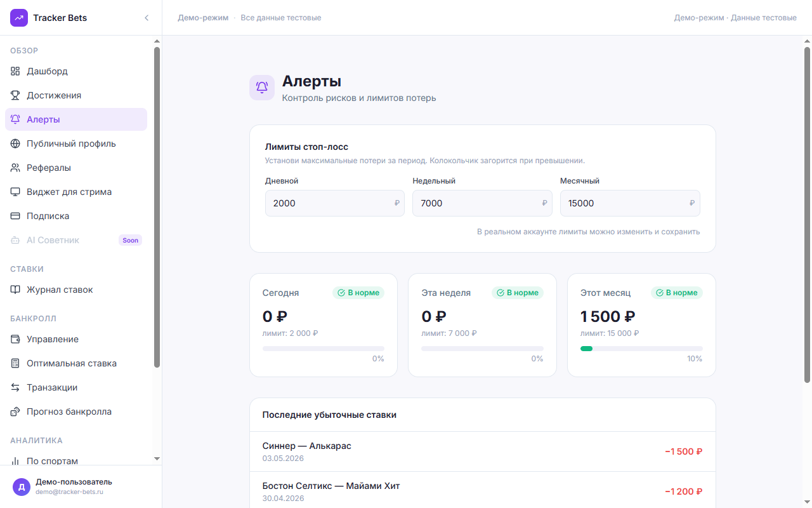Click the По спортам chart icon

pyautogui.click(x=15, y=461)
